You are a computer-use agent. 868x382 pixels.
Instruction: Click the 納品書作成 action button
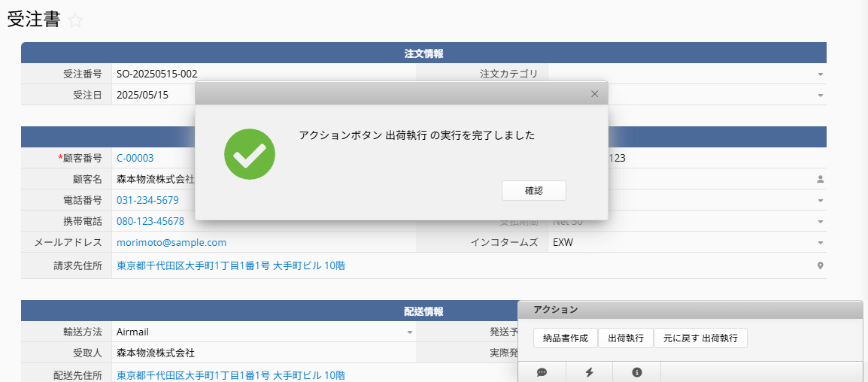coord(565,338)
